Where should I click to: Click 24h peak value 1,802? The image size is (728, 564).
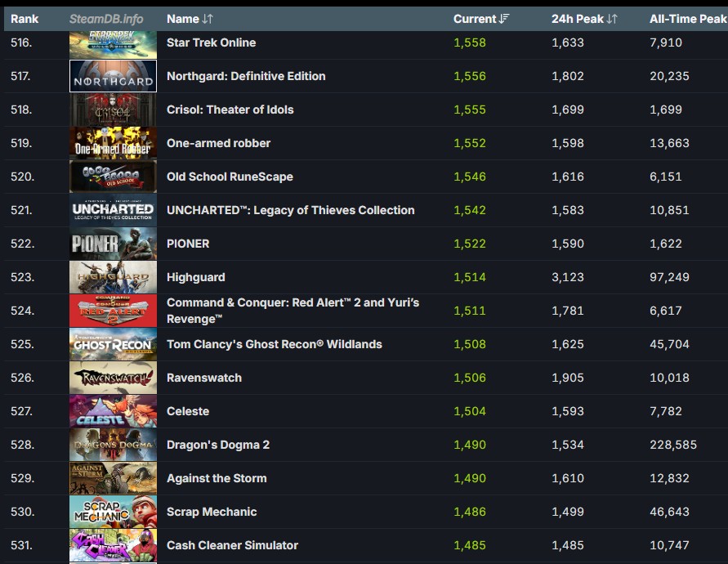[x=568, y=76]
